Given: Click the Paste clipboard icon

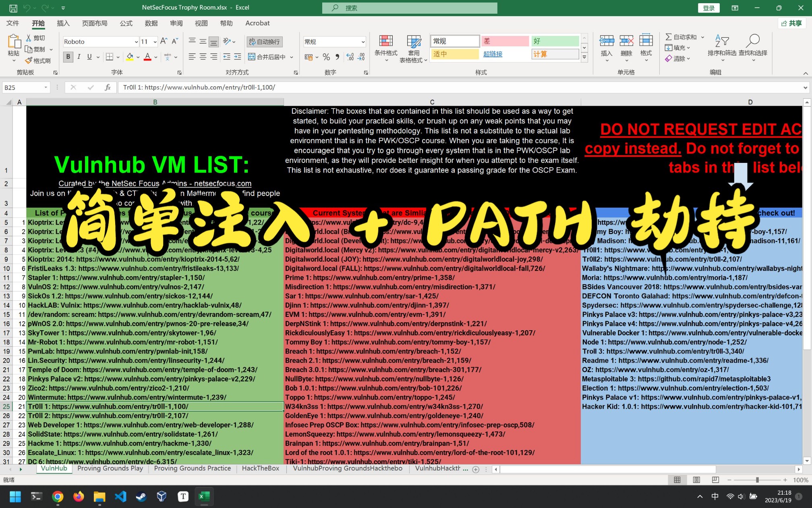Looking at the screenshot, I should 14,42.
